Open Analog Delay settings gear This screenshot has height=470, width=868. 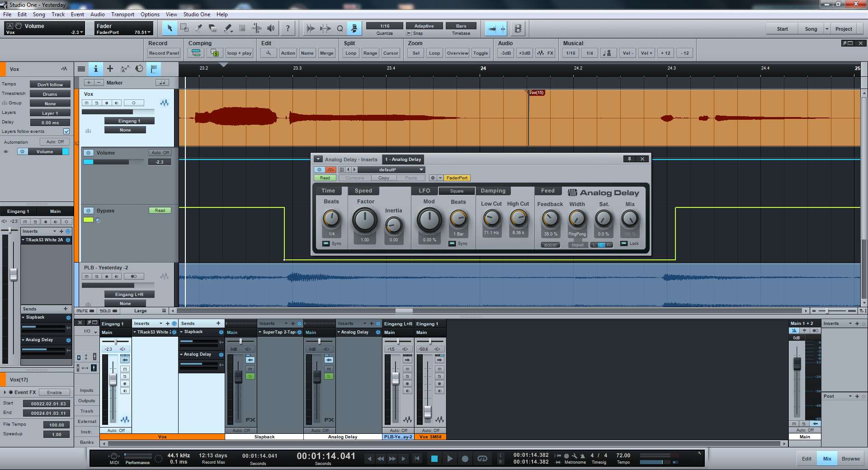point(432,178)
